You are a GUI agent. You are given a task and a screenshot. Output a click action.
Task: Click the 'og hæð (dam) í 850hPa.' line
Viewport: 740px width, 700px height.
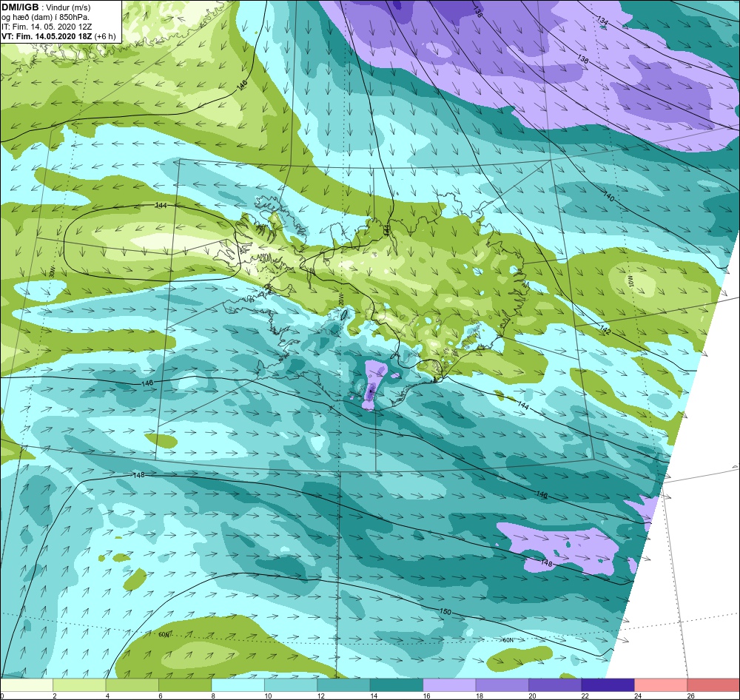(x=45, y=18)
